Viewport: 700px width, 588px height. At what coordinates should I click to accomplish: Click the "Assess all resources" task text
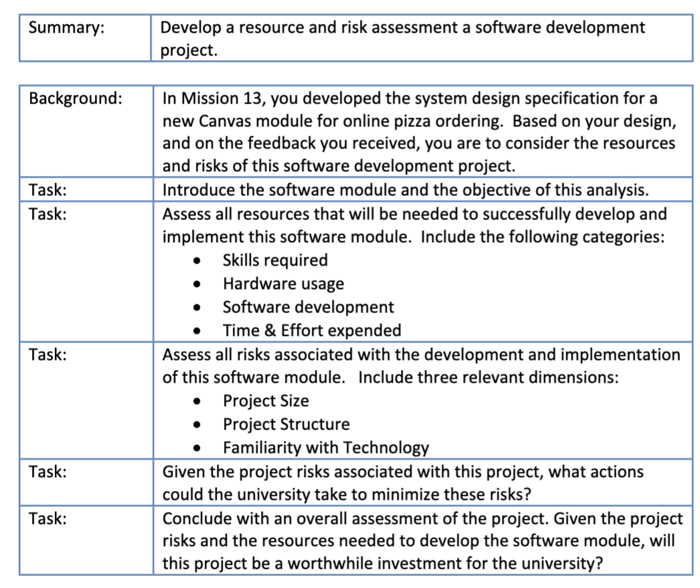coord(414,225)
